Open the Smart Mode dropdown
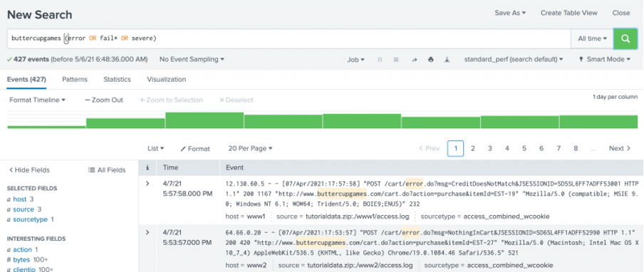644x272 pixels. (605, 59)
